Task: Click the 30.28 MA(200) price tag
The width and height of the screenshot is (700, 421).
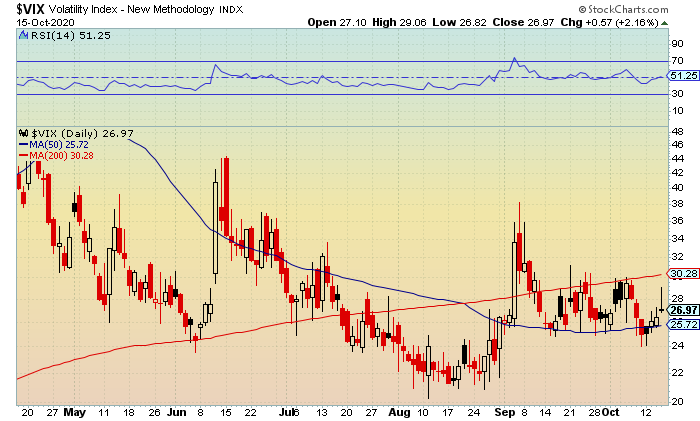Action: (684, 273)
